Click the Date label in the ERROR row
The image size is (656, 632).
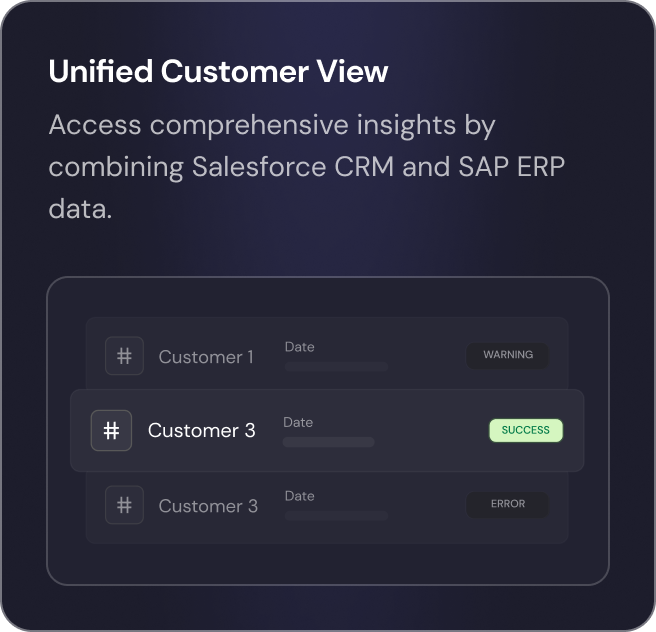point(300,496)
